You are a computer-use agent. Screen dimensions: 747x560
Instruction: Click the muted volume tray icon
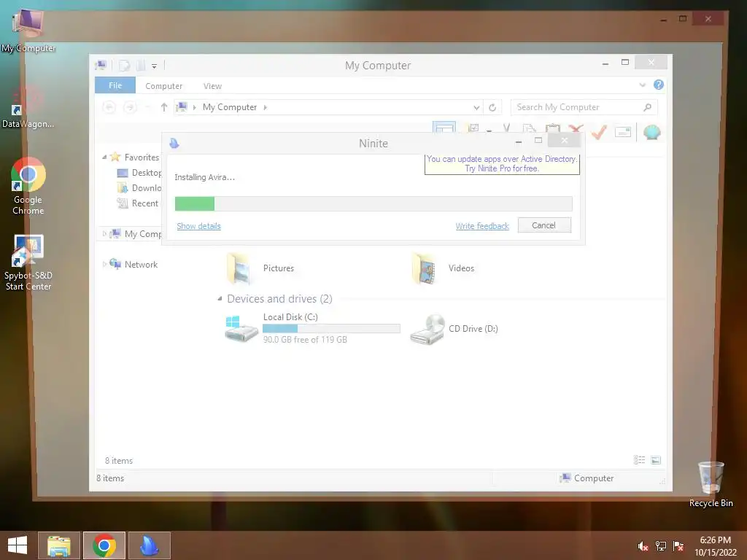click(x=643, y=546)
